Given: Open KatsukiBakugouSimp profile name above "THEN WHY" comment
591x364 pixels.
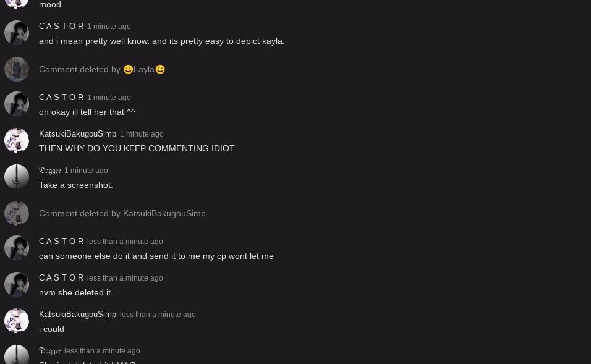Looking at the screenshot, I should 77,134.
